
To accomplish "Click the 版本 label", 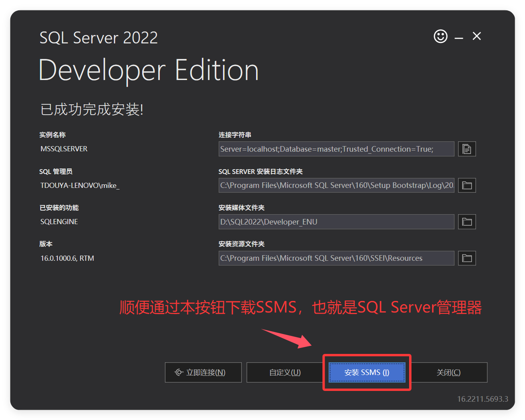I will [x=46, y=244].
